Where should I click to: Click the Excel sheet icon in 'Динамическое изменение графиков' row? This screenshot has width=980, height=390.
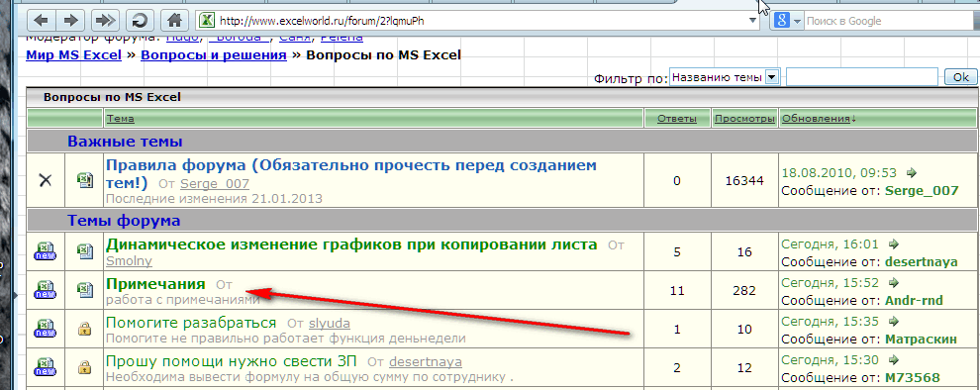pos(84,251)
